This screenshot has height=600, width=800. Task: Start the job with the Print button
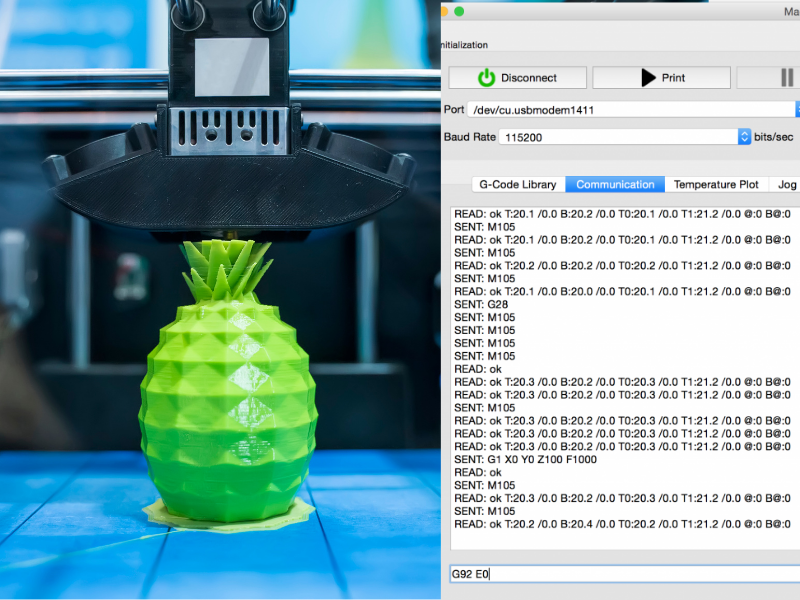(659, 78)
